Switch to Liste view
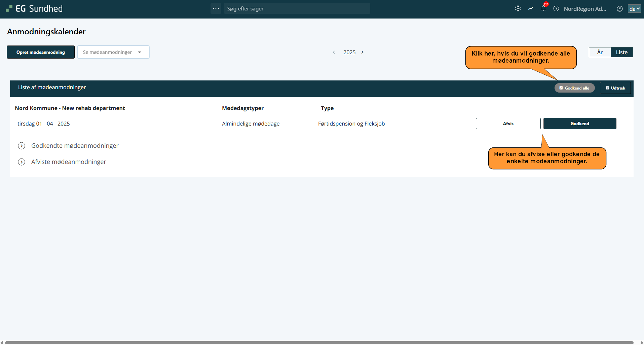Image resolution: width=644 pixels, height=345 pixels. pyautogui.click(x=621, y=52)
